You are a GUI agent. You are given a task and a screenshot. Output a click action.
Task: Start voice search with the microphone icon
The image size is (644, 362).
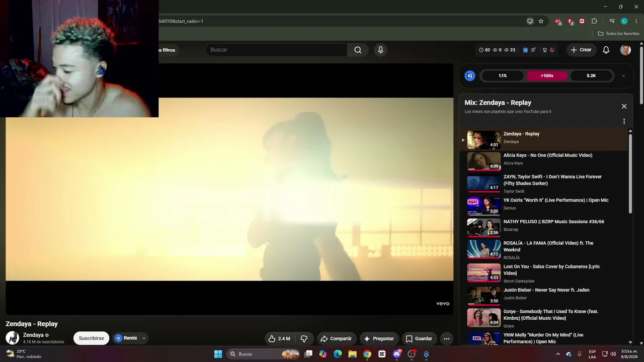[x=380, y=50]
